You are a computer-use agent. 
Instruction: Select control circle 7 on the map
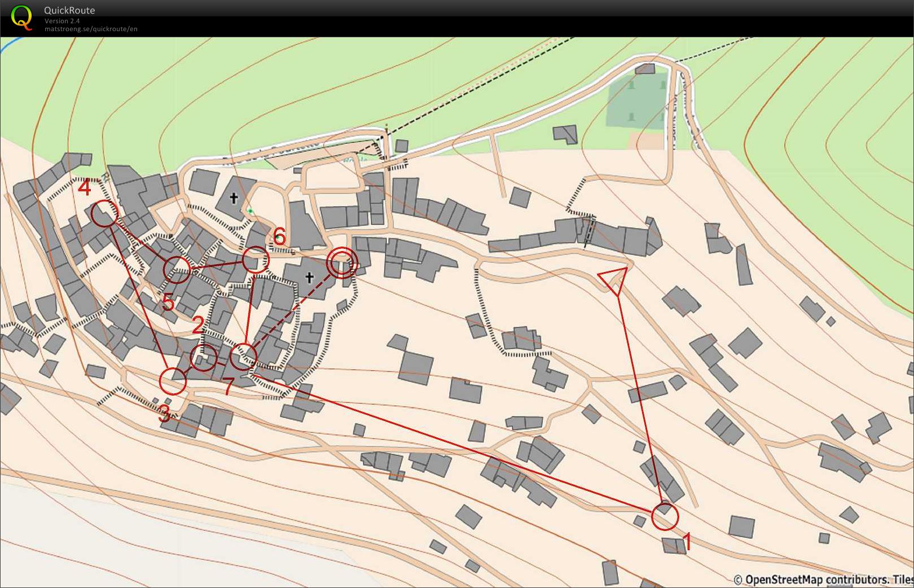[x=244, y=357]
